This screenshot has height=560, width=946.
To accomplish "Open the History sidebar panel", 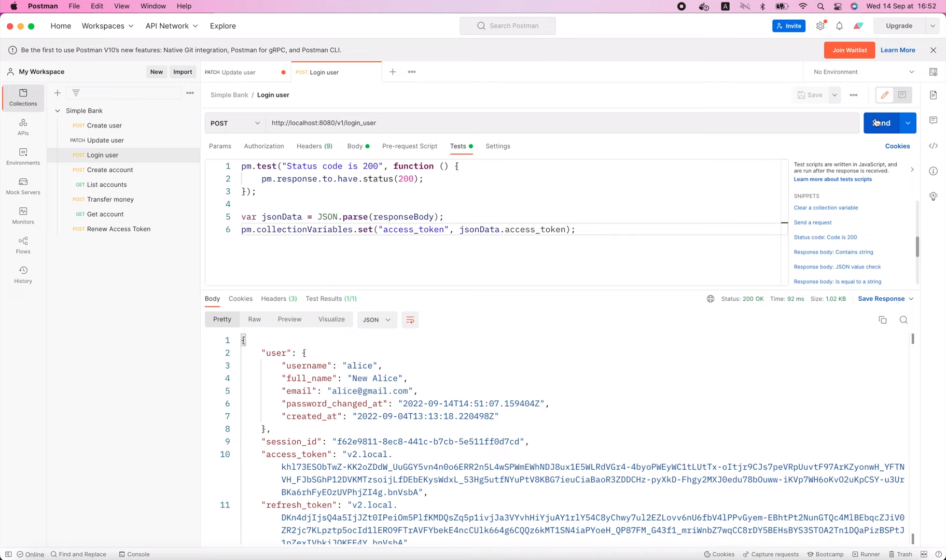I will pyautogui.click(x=23, y=274).
